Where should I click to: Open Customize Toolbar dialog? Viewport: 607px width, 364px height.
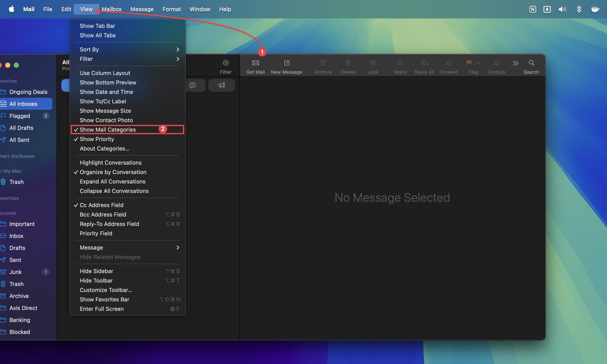pos(106,290)
